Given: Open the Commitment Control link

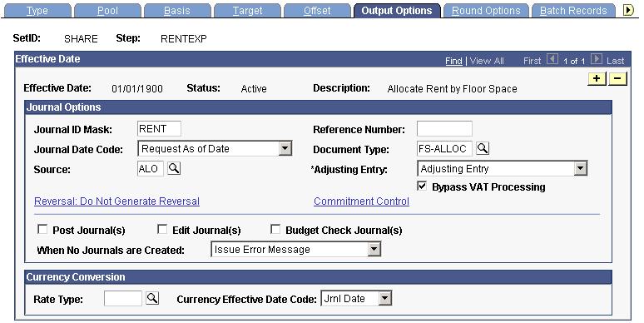Looking at the screenshot, I should (x=361, y=201).
